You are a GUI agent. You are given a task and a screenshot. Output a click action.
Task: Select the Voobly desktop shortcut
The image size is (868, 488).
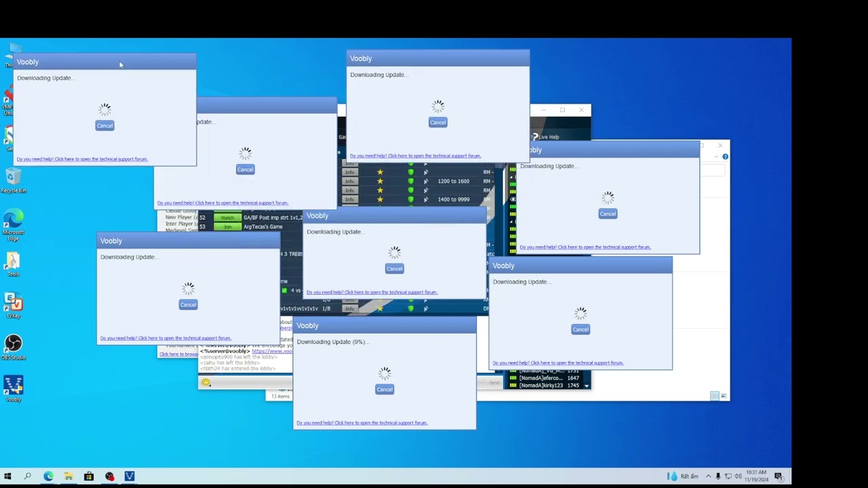click(x=13, y=389)
